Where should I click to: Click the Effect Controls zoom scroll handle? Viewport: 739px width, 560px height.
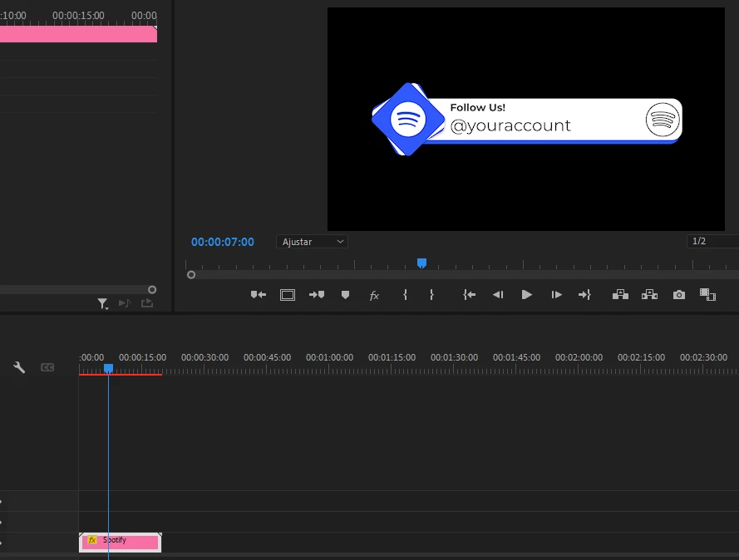pos(152,290)
